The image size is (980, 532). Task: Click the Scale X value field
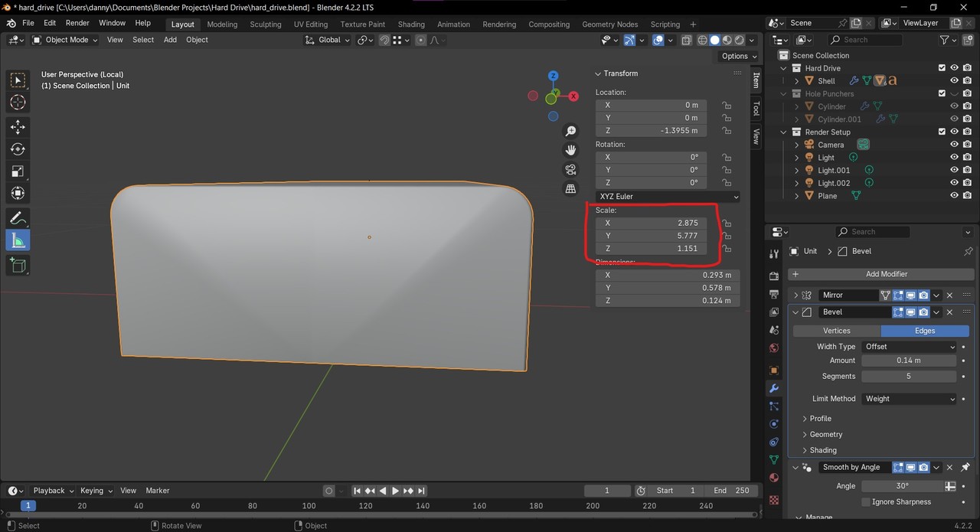[x=651, y=223]
